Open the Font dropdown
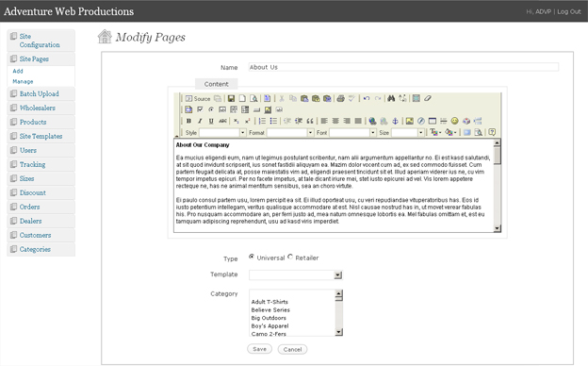The image size is (588, 366). coord(352,132)
